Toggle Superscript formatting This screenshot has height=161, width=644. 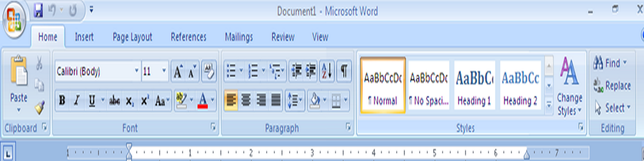pyautogui.click(x=144, y=100)
